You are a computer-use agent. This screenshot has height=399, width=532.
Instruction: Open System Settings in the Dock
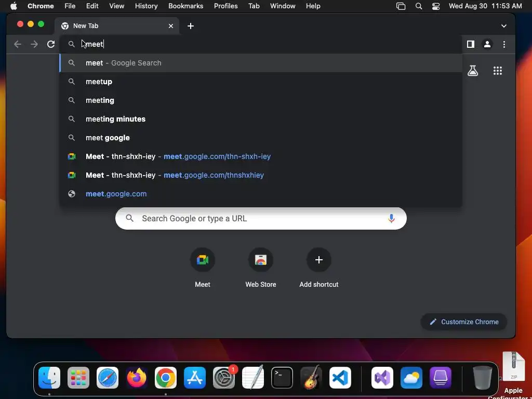pyautogui.click(x=224, y=377)
